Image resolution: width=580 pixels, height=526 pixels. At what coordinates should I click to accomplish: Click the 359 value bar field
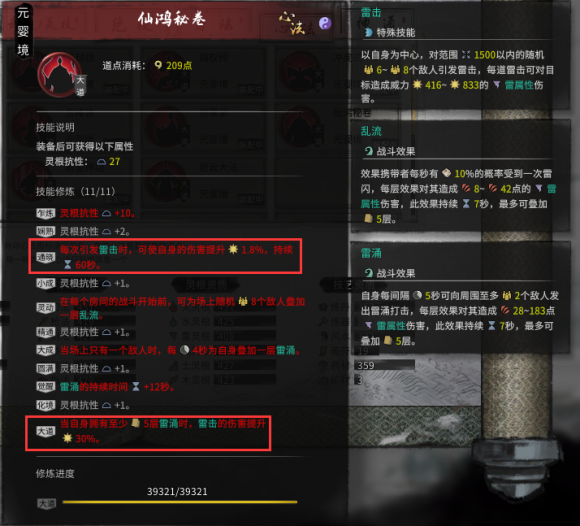click(384, 365)
